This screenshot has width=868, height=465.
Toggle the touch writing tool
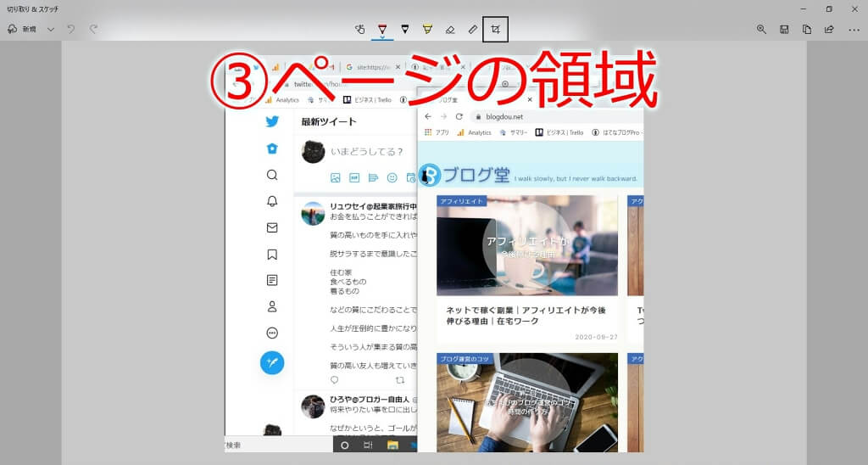click(359, 30)
